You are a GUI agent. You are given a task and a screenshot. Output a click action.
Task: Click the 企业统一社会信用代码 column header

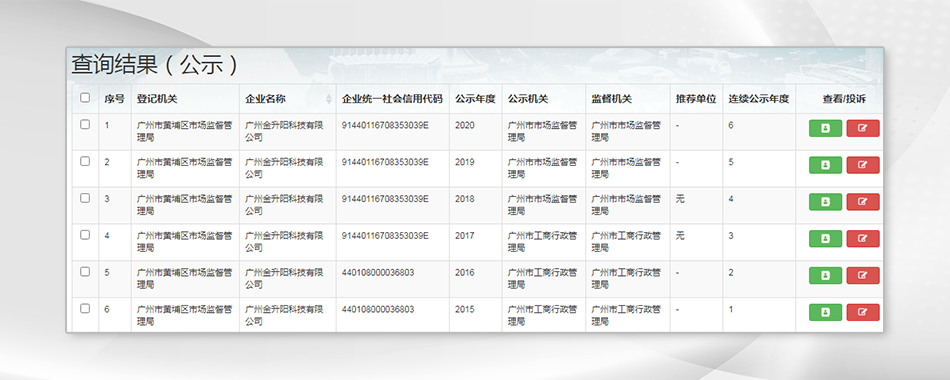click(x=392, y=99)
